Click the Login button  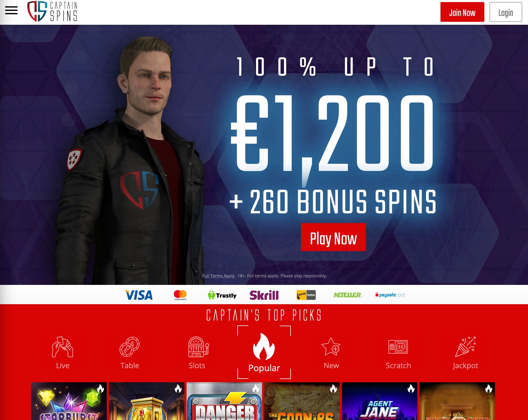click(x=506, y=12)
